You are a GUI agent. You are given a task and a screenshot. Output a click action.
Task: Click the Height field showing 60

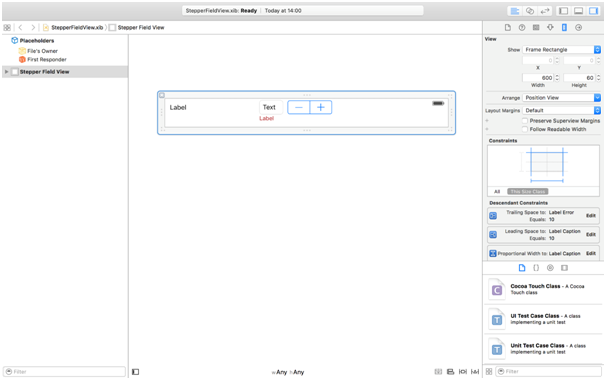point(579,78)
